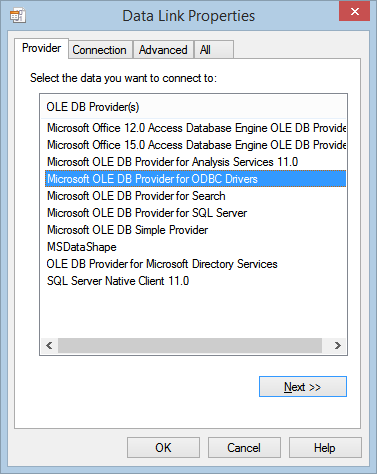Screen dimensions: 377x474
Task: Open the Advanced tab
Action: tap(163, 50)
